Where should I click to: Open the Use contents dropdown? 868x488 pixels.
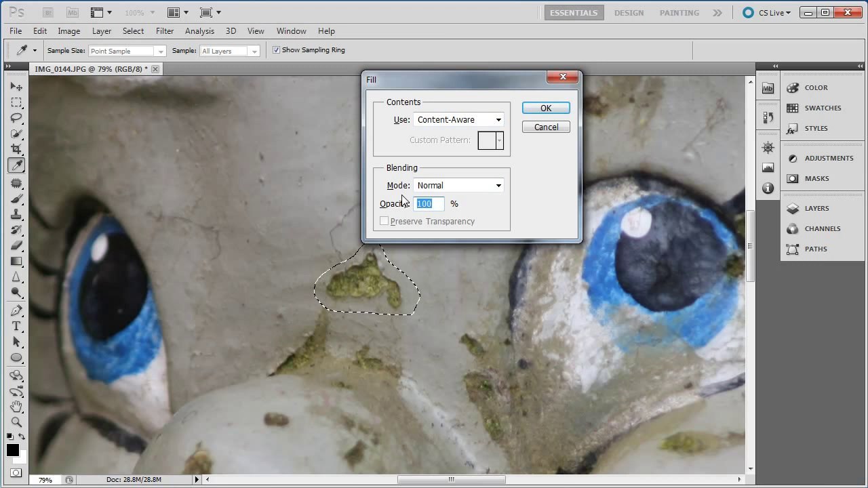pyautogui.click(x=458, y=119)
